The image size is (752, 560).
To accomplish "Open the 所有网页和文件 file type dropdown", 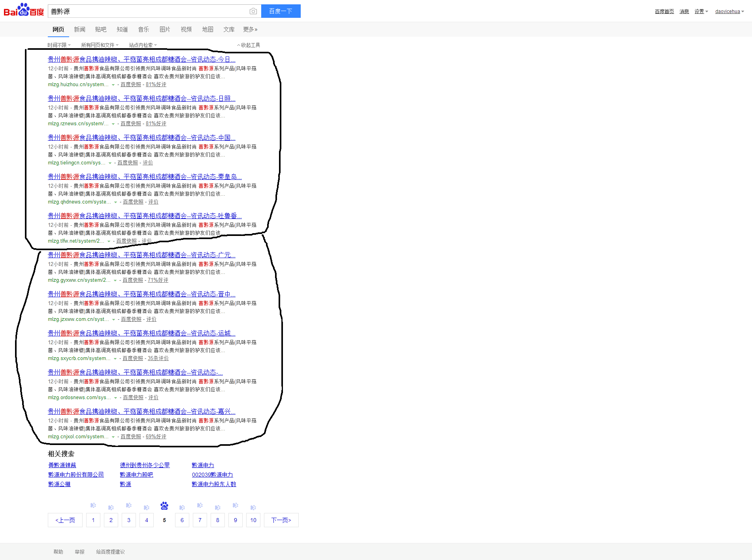I will (x=100, y=45).
